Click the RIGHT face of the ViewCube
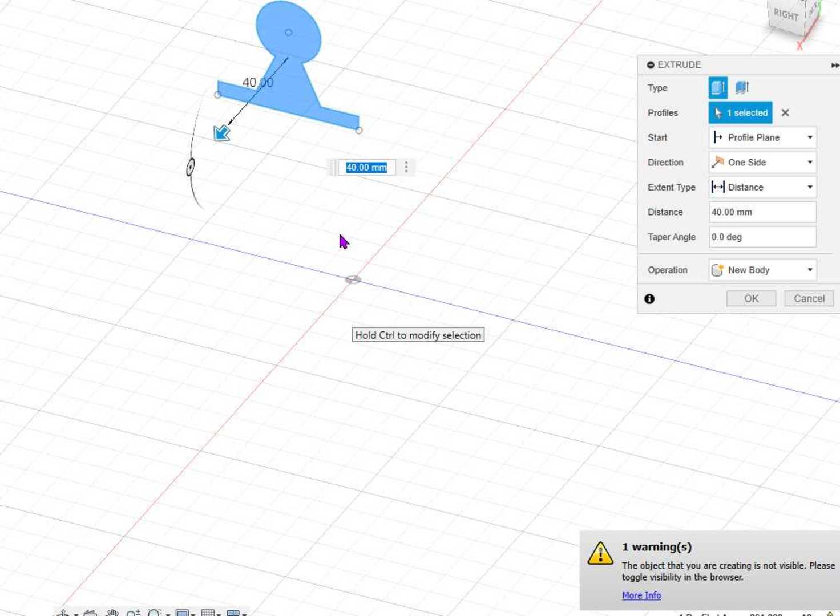The width and height of the screenshot is (840, 616). (786, 14)
